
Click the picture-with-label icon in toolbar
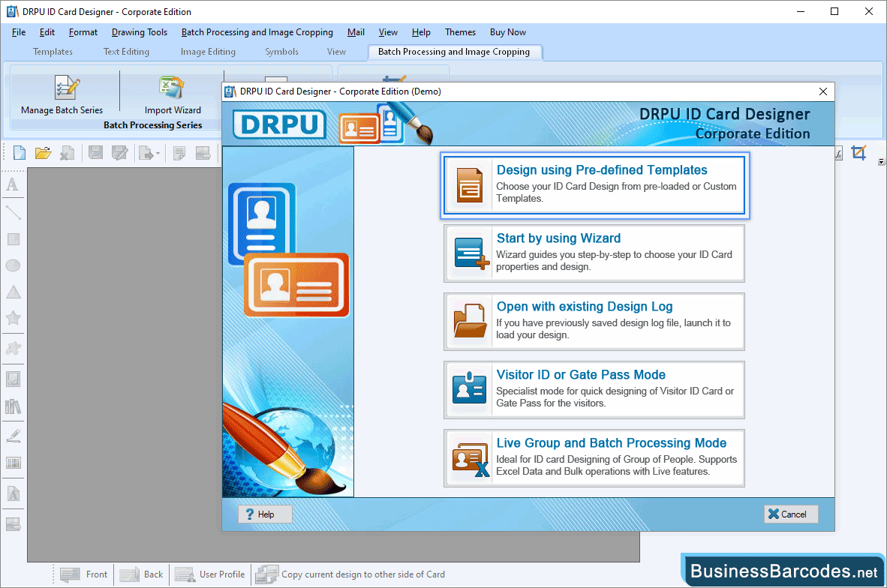(203, 153)
